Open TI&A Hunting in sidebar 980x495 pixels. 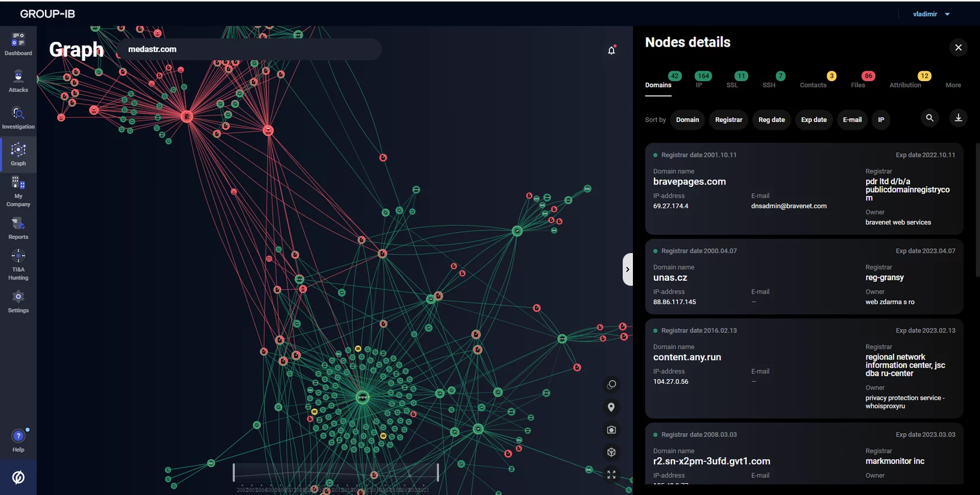pyautogui.click(x=18, y=265)
